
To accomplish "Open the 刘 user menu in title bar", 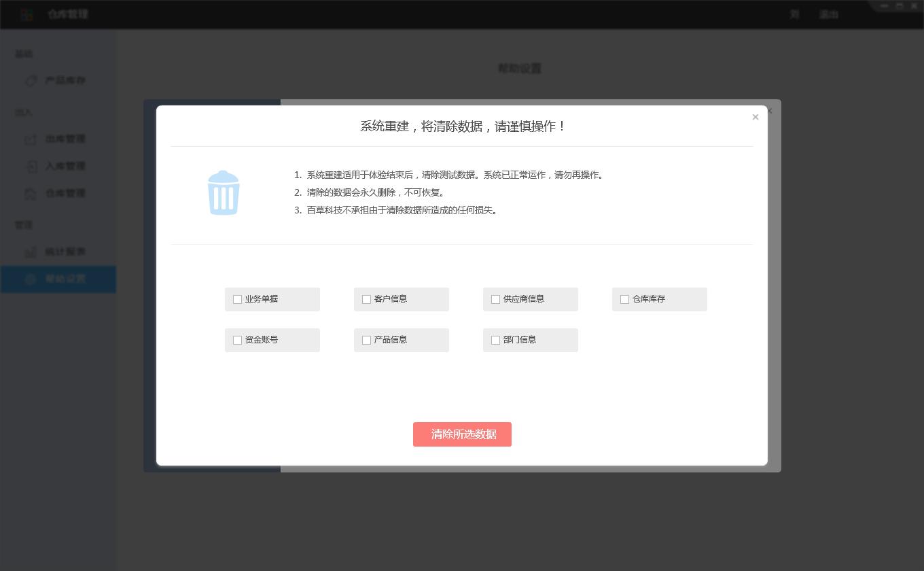I will [x=794, y=14].
